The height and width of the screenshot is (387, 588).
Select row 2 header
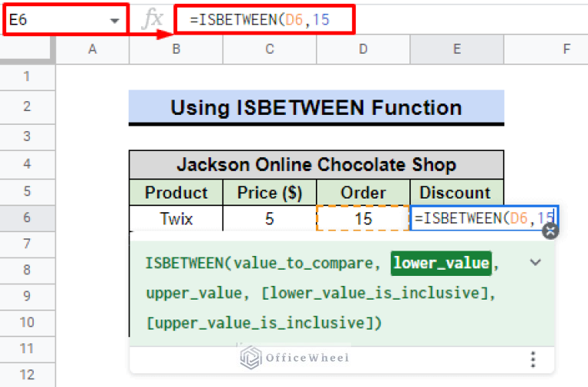pyautogui.click(x=28, y=107)
